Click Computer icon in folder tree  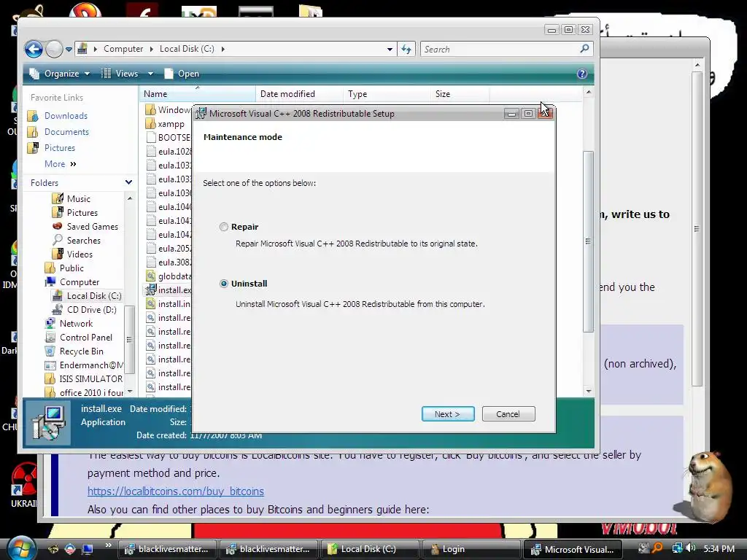click(x=50, y=282)
